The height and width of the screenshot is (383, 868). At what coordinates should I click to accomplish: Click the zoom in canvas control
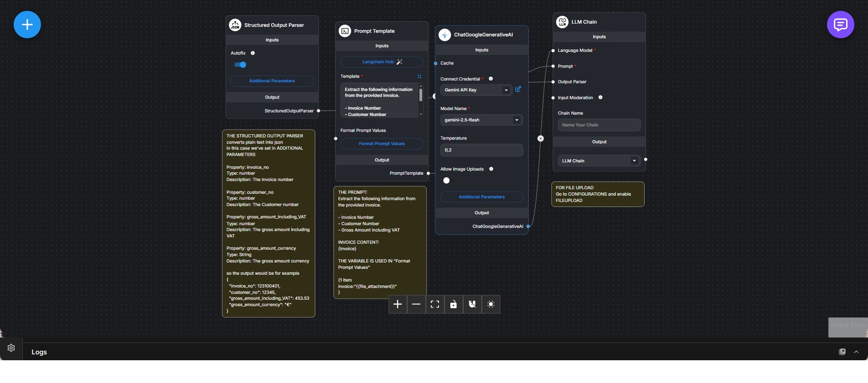point(398,304)
